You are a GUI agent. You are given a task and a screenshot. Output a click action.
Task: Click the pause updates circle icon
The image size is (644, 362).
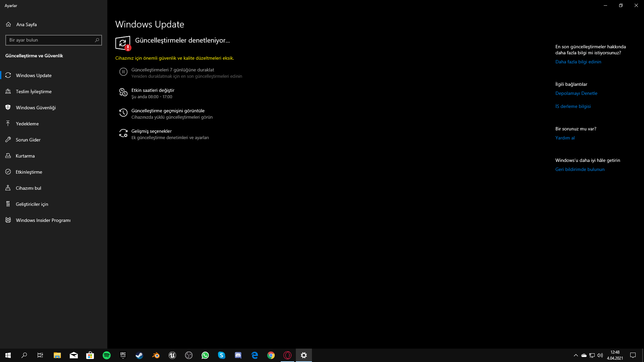pyautogui.click(x=123, y=72)
